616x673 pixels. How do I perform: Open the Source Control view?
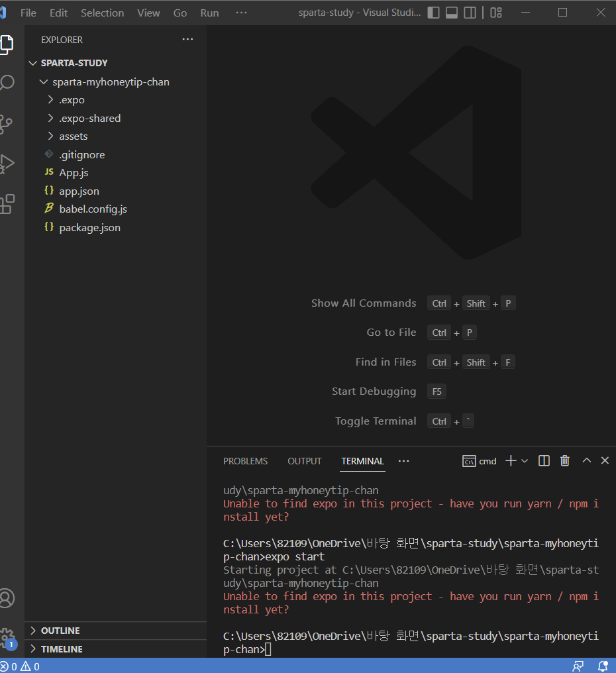coord(6,125)
